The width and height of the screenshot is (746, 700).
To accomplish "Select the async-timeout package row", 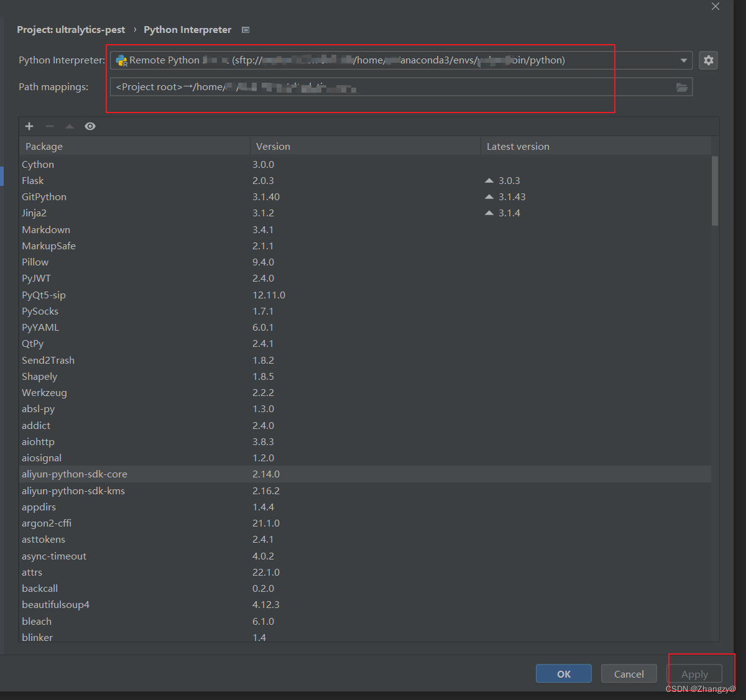I will pos(365,556).
